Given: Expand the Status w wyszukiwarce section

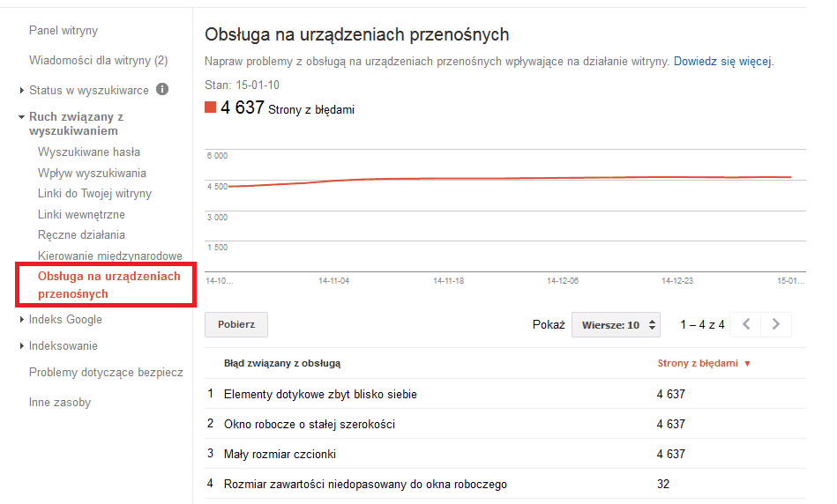Looking at the screenshot, I should (x=22, y=90).
